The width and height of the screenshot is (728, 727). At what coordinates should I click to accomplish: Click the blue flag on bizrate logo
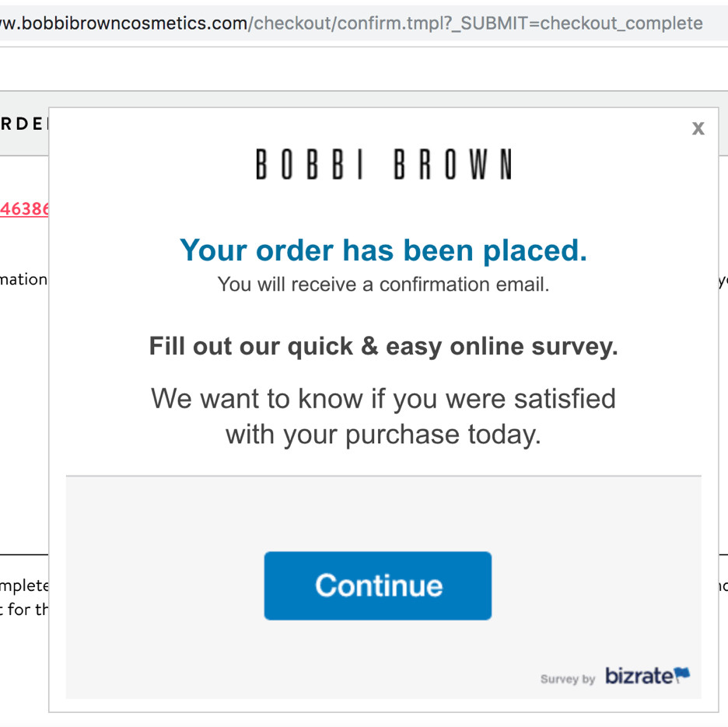[682, 673]
